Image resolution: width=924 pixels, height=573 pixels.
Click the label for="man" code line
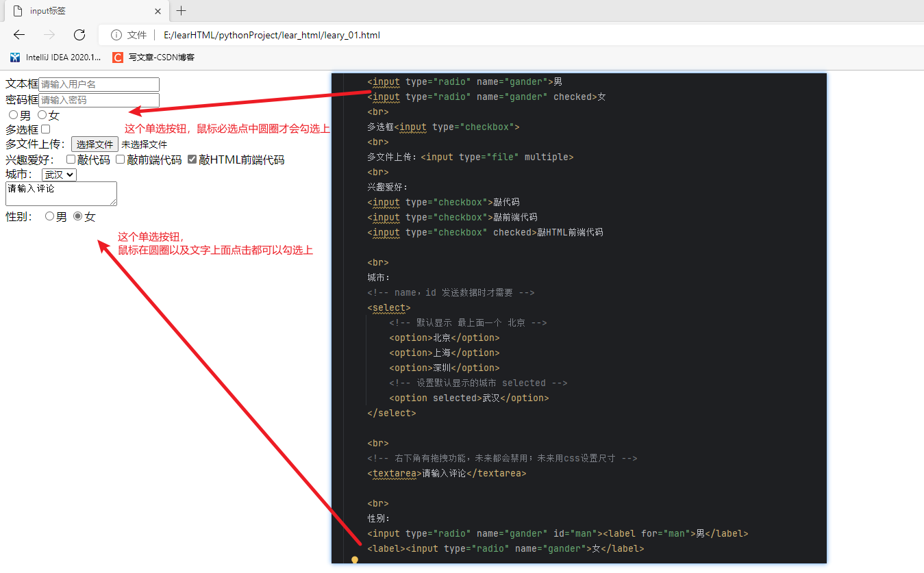558,533
